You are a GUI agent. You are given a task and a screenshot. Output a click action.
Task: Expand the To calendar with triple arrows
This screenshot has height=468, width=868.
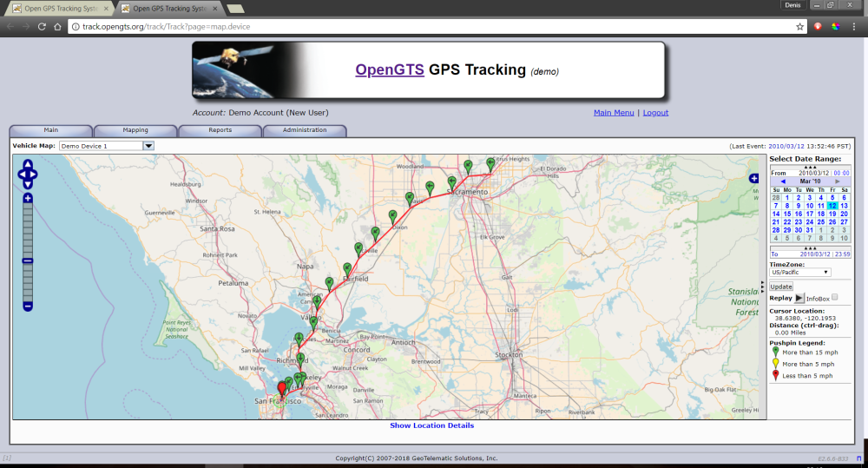[x=810, y=248]
